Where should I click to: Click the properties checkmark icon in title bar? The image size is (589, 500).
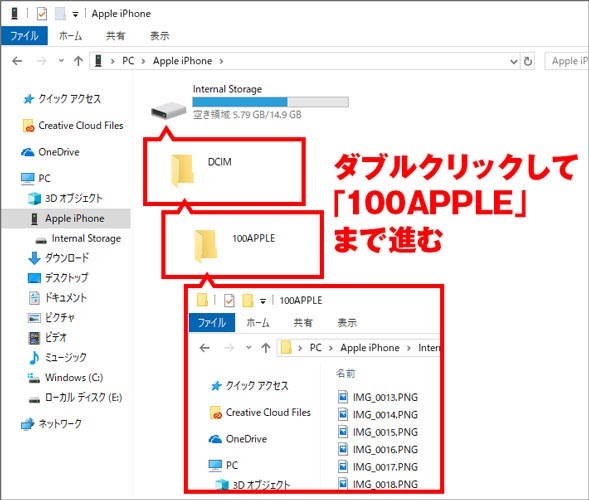41,14
